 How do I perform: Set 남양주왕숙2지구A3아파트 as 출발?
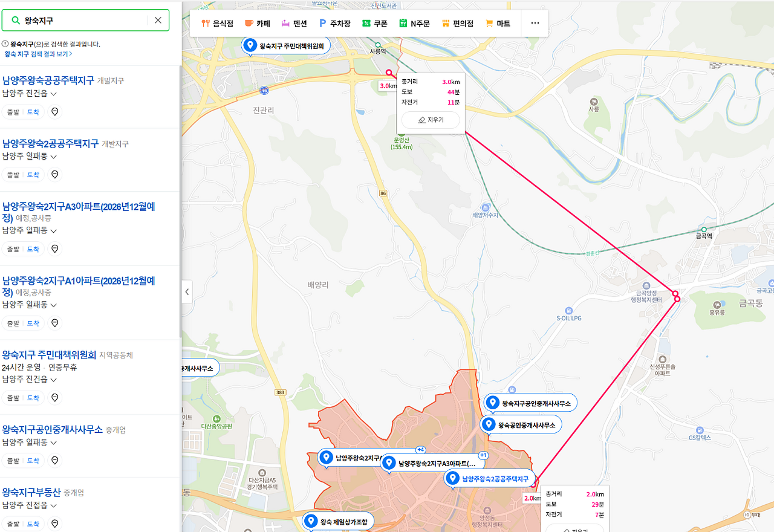click(x=13, y=248)
